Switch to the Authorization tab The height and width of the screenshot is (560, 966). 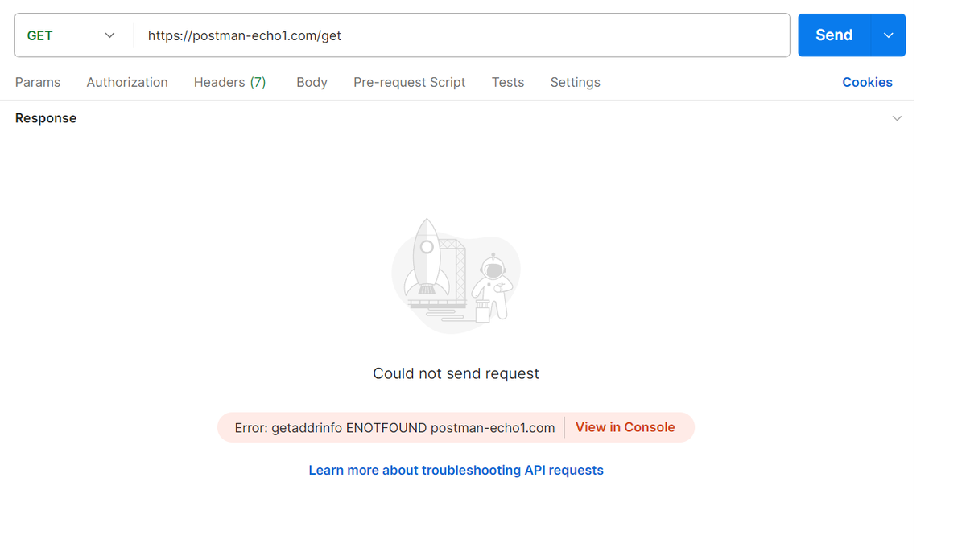click(126, 81)
